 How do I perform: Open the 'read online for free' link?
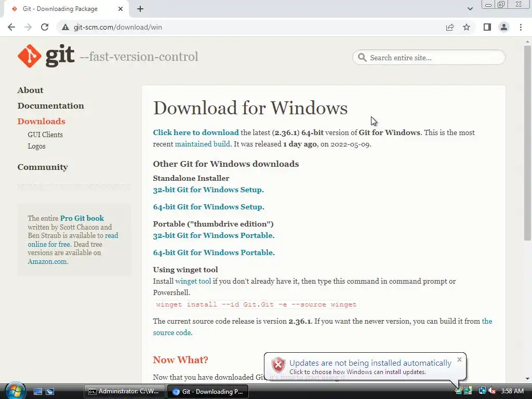coord(49,244)
